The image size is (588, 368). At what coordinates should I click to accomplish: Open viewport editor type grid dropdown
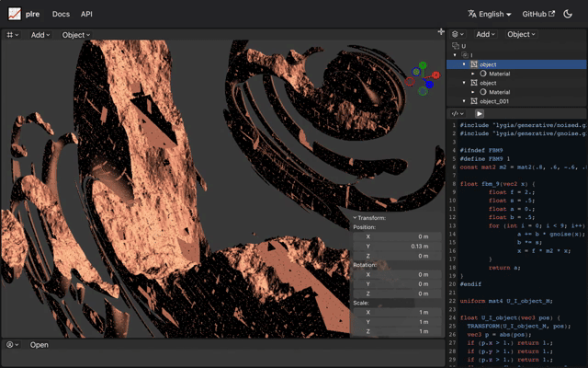pyautogui.click(x=13, y=35)
